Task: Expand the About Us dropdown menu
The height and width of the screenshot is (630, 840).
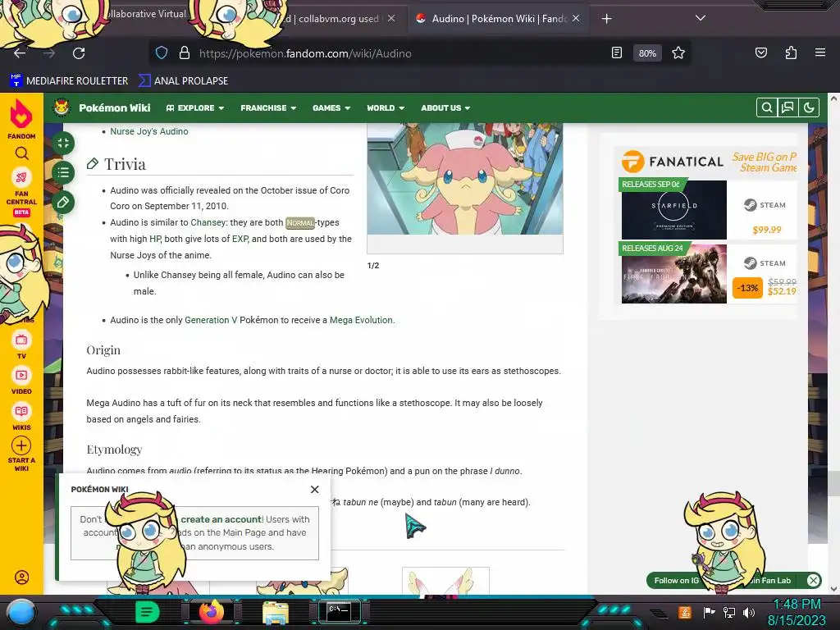Action: coord(445,107)
